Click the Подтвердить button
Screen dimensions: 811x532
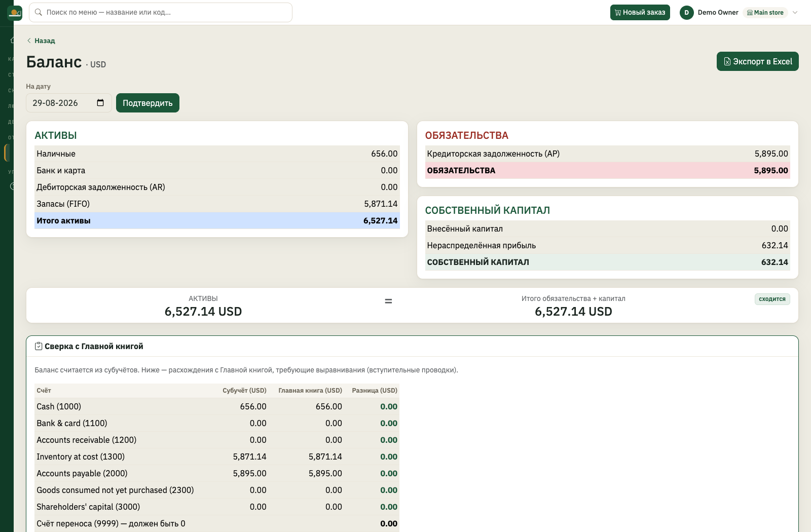pos(148,103)
